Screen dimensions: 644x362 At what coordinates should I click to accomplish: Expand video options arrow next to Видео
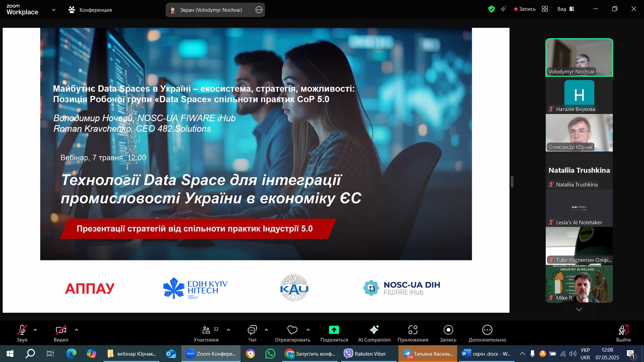tap(76, 330)
